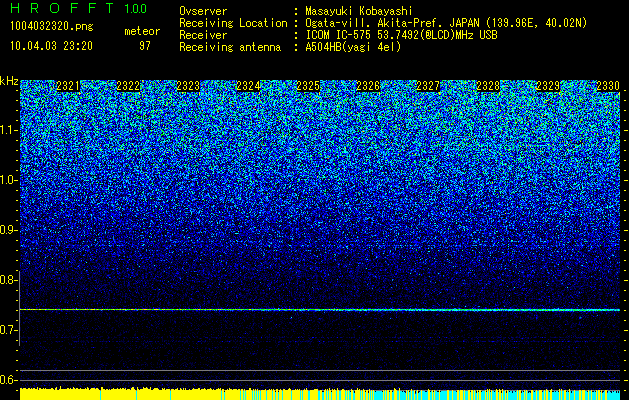Click the 0.6 kHz axis label
Image resolution: width=629 pixels, height=400 pixels.
point(8,380)
